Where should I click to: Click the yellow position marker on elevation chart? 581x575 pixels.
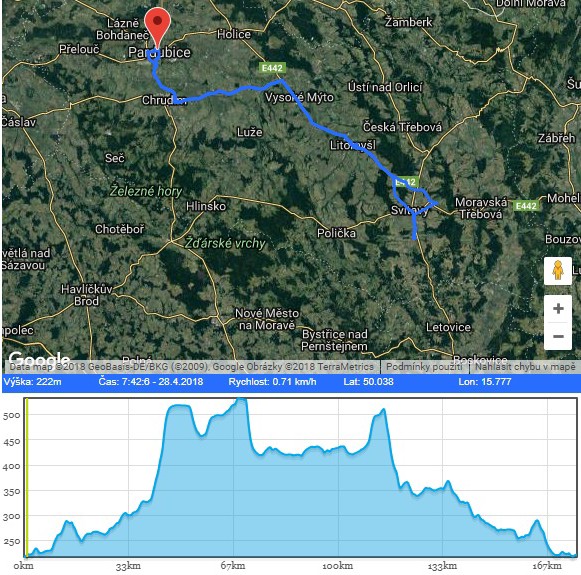tap(26, 478)
